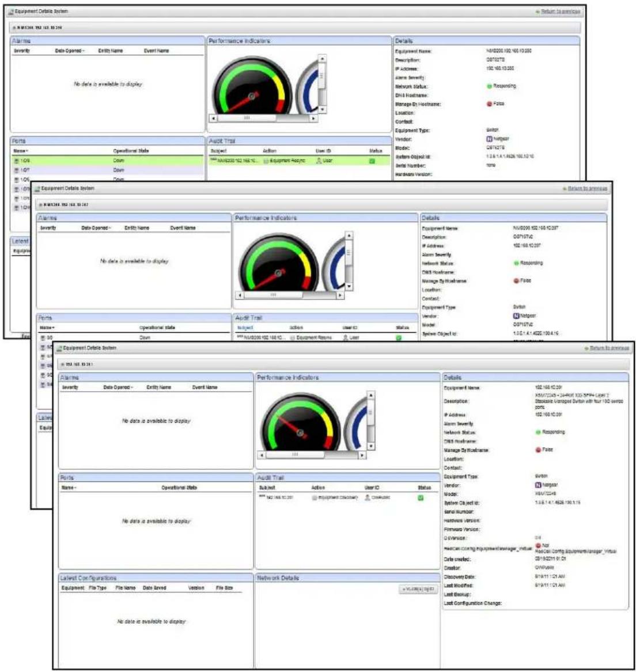Click the scroll-left arrow under front window gauge
Viewport: 636px width, 672px height.
[x=262, y=455]
